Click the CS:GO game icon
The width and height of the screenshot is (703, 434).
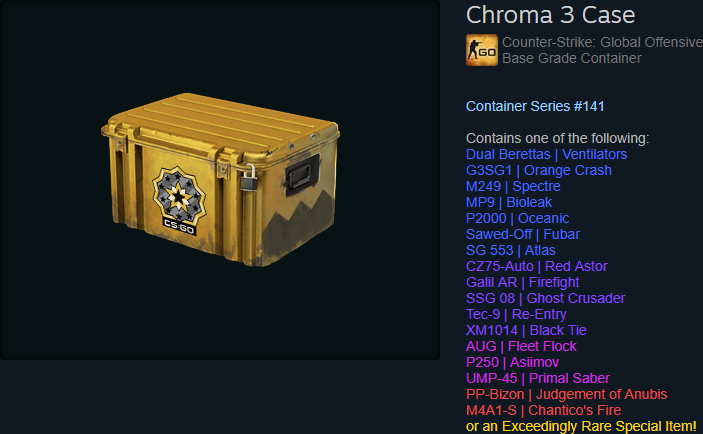point(482,50)
